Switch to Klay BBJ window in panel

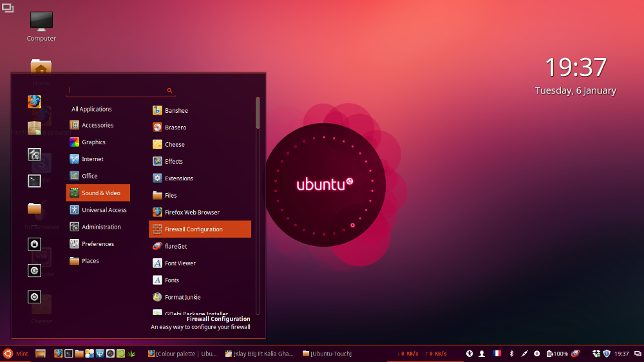259,354
